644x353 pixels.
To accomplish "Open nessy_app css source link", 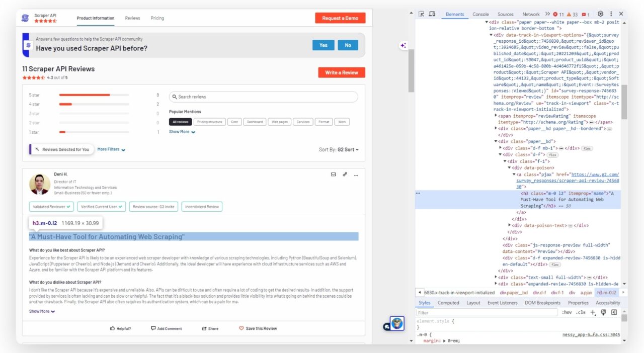I will click(x=591, y=334).
